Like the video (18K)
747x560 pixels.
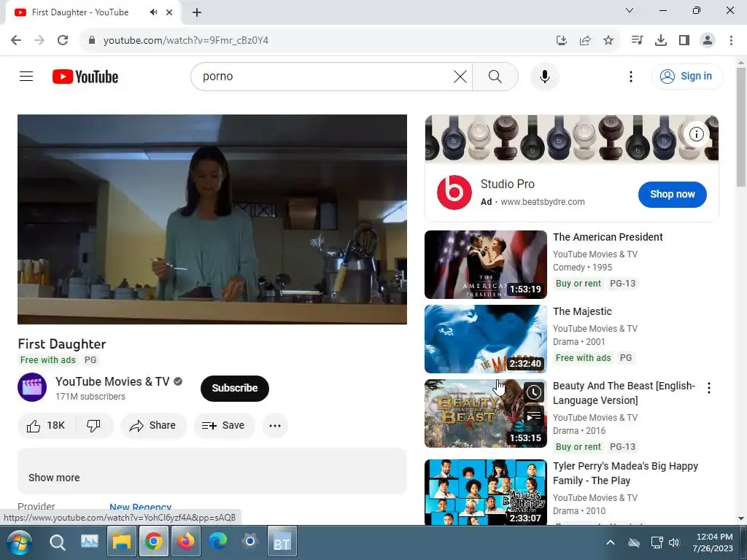46,425
